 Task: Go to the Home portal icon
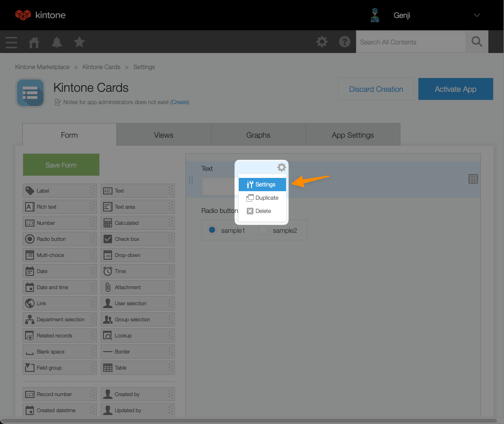click(x=34, y=42)
